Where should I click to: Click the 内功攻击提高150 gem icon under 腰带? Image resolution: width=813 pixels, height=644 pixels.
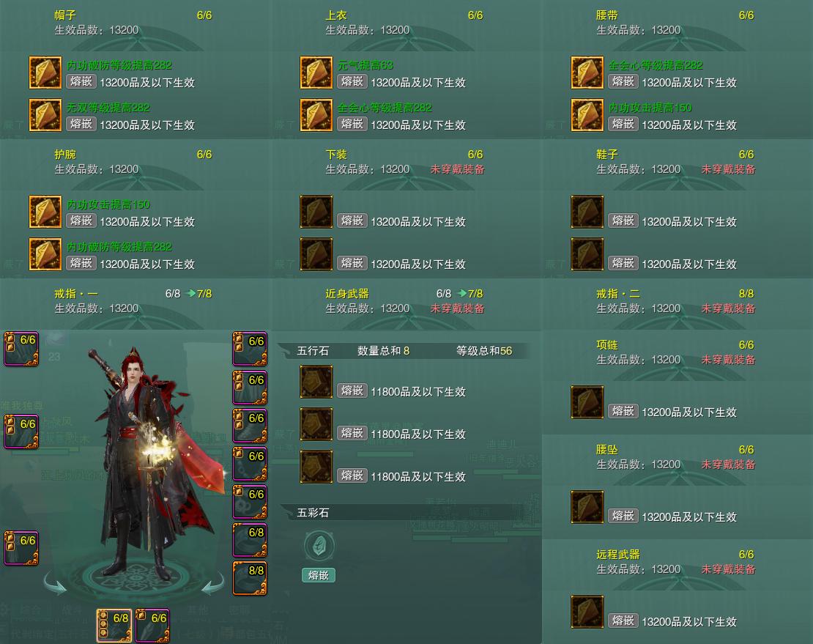tap(587, 115)
